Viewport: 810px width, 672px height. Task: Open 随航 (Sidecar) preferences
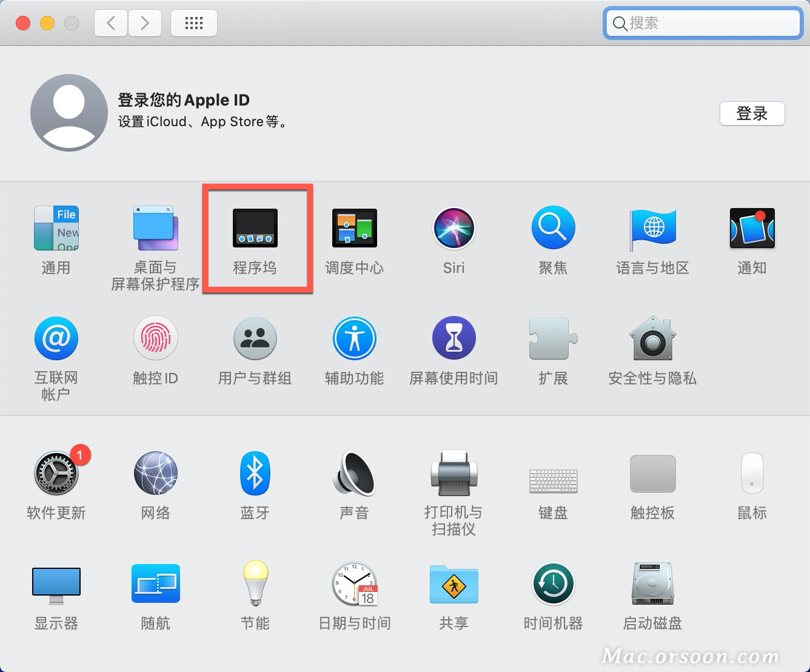[155, 583]
